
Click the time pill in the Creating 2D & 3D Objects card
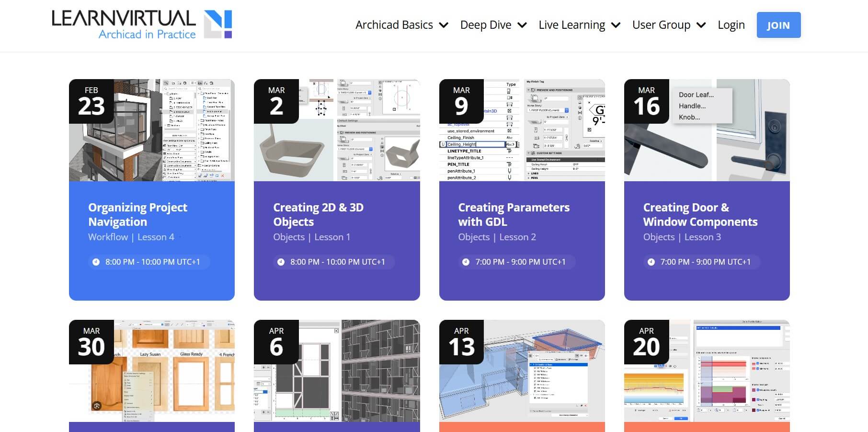334,262
